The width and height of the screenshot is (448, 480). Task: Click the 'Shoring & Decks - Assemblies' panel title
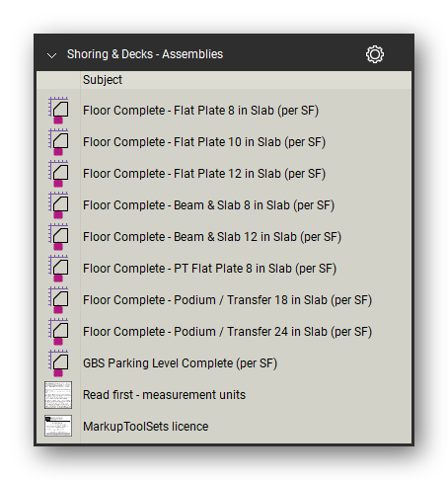click(145, 54)
